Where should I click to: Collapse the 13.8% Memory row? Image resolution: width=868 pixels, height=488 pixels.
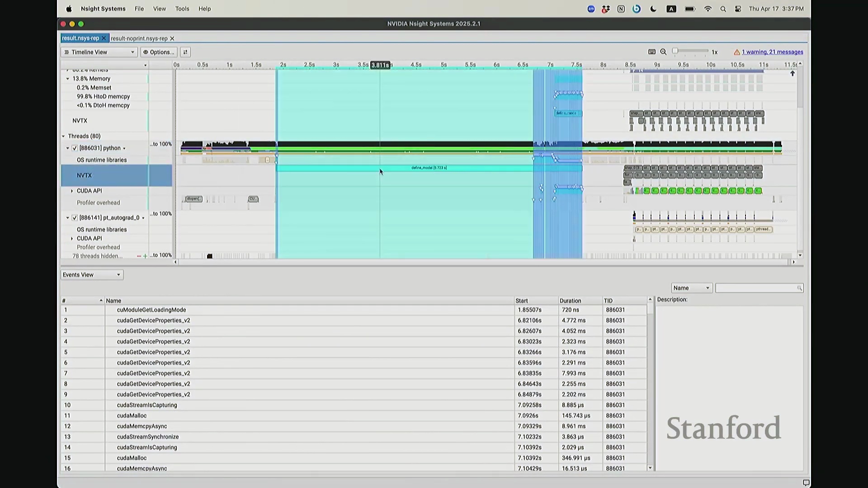click(x=68, y=79)
